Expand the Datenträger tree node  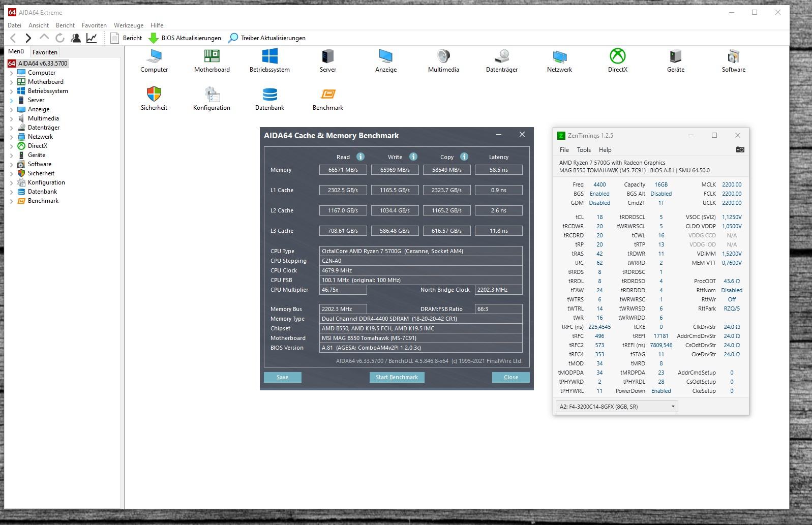click(12, 128)
